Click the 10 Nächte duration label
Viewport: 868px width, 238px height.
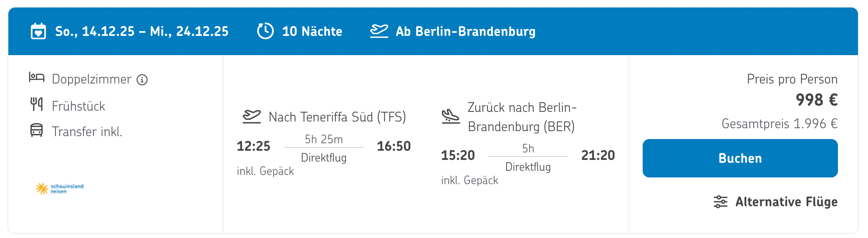pyautogui.click(x=312, y=31)
